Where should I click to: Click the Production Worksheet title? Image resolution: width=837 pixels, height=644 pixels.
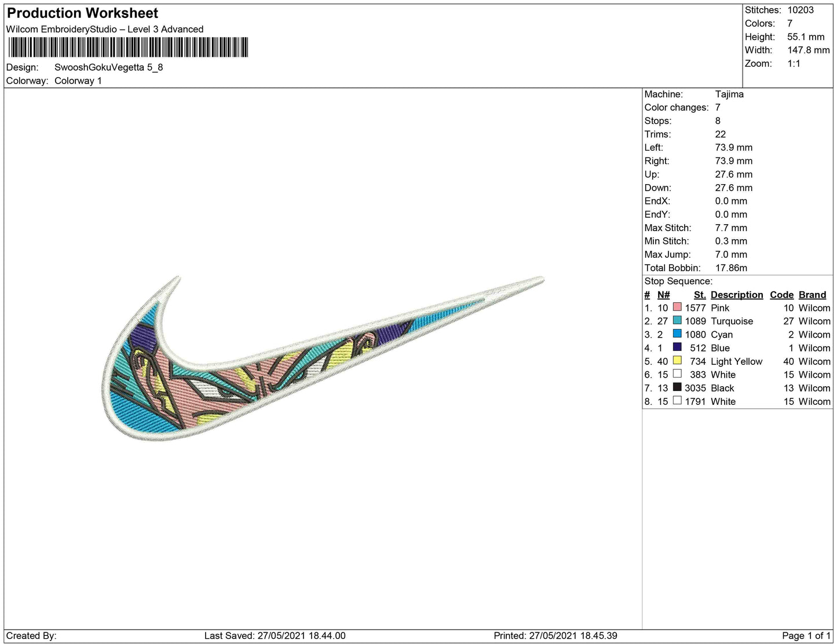tap(83, 13)
